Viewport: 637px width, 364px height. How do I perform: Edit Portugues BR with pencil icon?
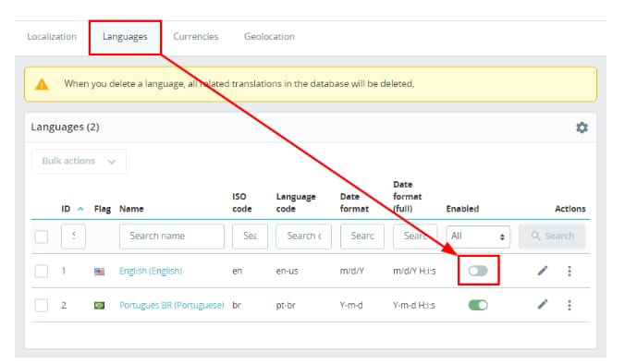543,305
